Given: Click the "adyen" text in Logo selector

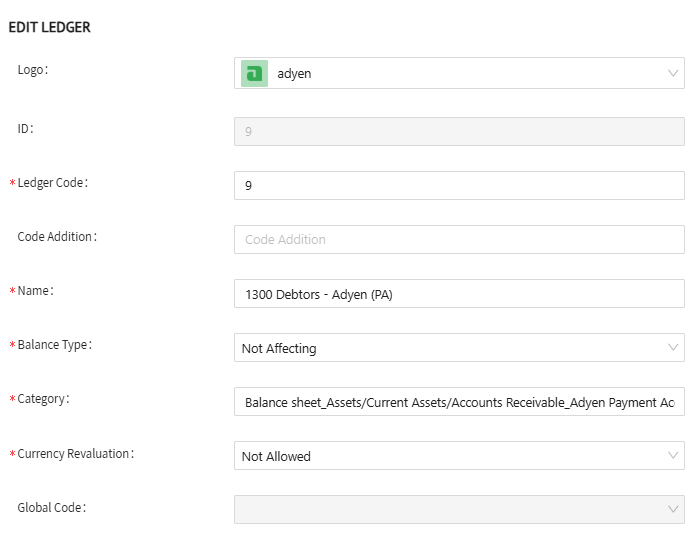Looking at the screenshot, I should click(x=294, y=74).
